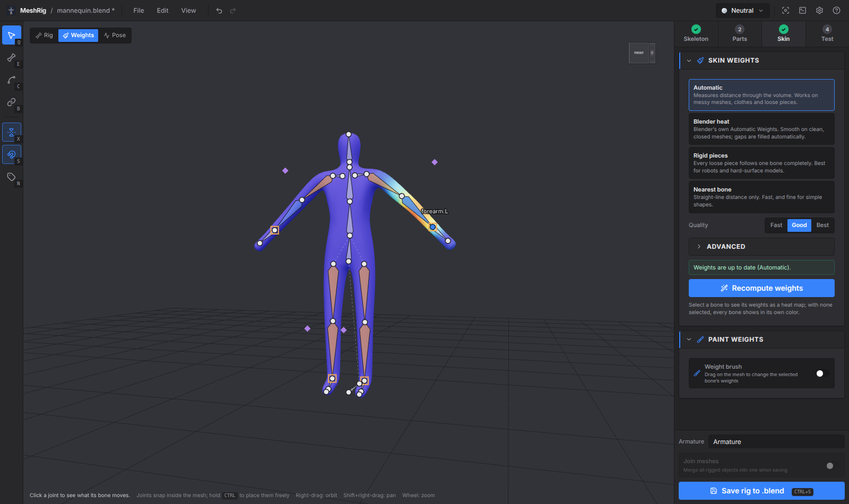Choose the Nearest bone weighting method

point(761,197)
